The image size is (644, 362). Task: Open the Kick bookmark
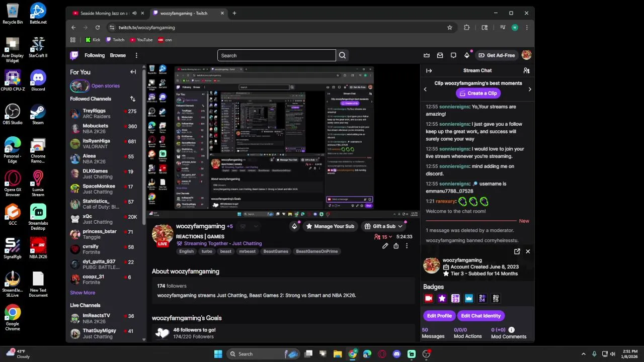pos(93,40)
